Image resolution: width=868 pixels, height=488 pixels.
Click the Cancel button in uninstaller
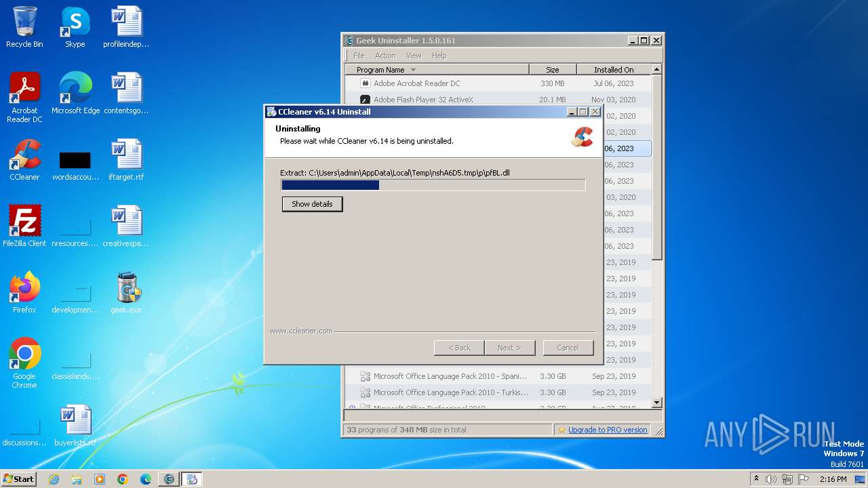click(568, 348)
